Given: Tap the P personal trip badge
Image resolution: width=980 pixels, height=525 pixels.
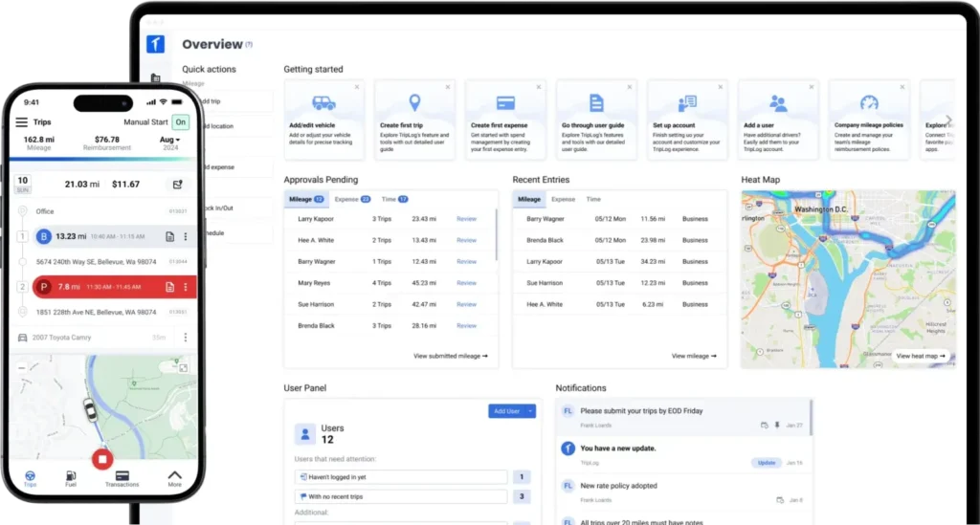Looking at the screenshot, I should tap(43, 287).
